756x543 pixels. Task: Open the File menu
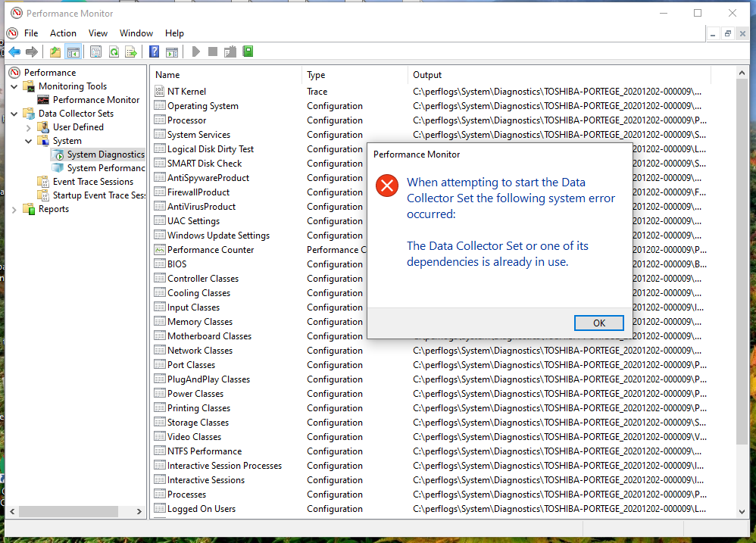coord(31,33)
